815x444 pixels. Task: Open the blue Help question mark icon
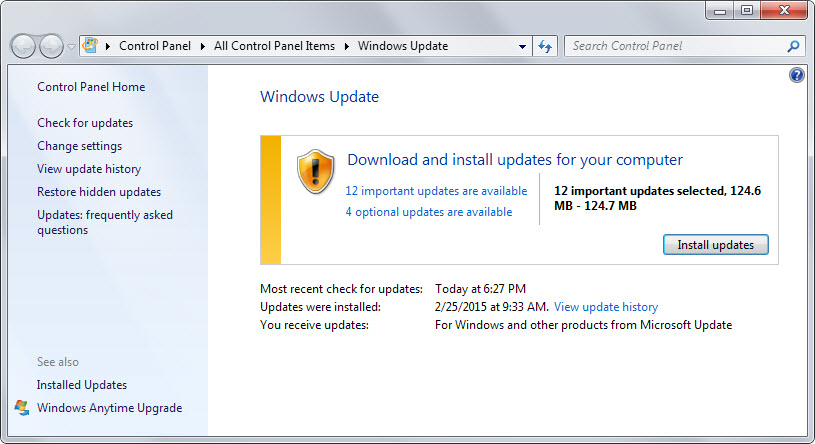(x=796, y=75)
